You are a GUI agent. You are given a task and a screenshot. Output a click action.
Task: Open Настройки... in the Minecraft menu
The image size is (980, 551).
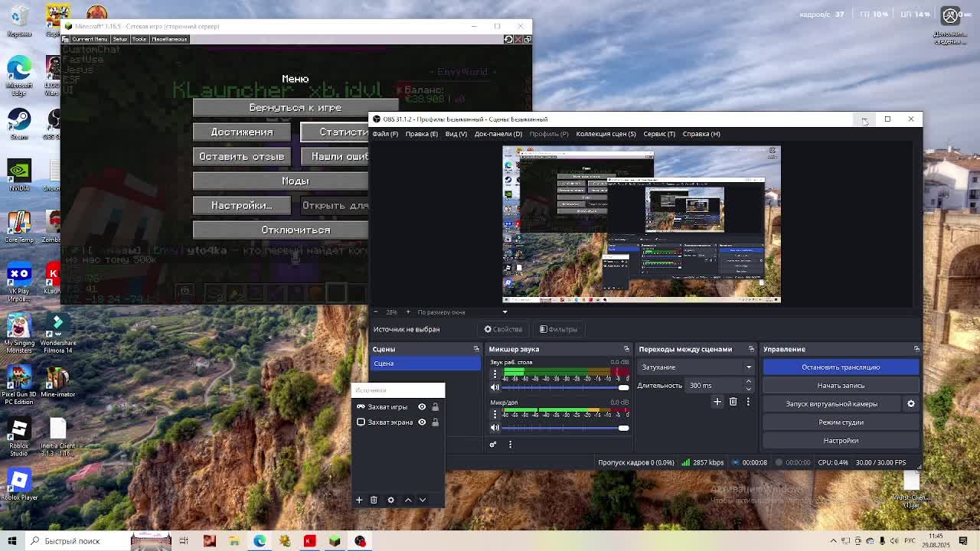click(242, 206)
